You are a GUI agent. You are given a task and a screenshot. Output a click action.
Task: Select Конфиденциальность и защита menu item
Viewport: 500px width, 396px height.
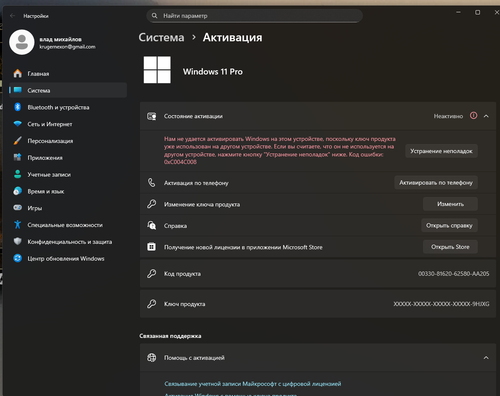(68, 241)
